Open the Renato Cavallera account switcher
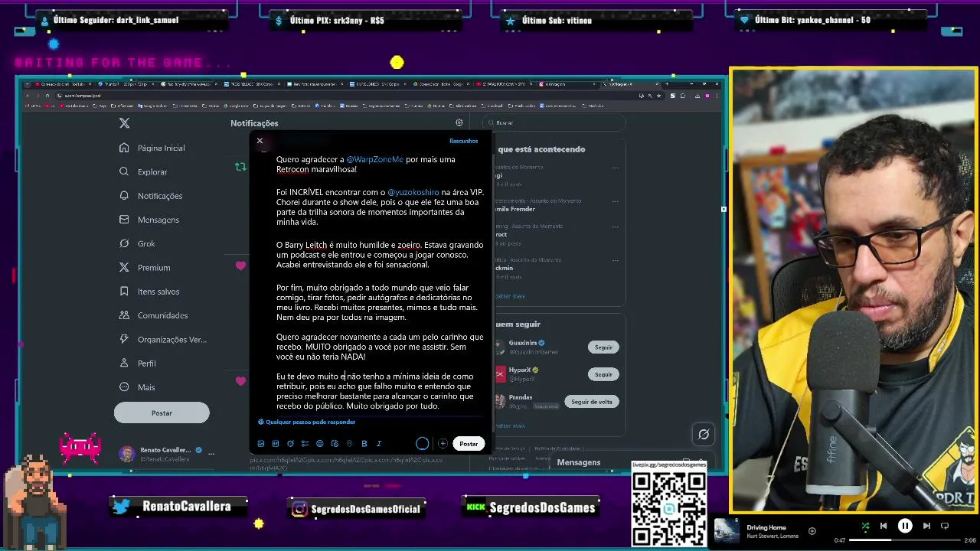Viewport: 980px width, 551px height. [x=167, y=454]
